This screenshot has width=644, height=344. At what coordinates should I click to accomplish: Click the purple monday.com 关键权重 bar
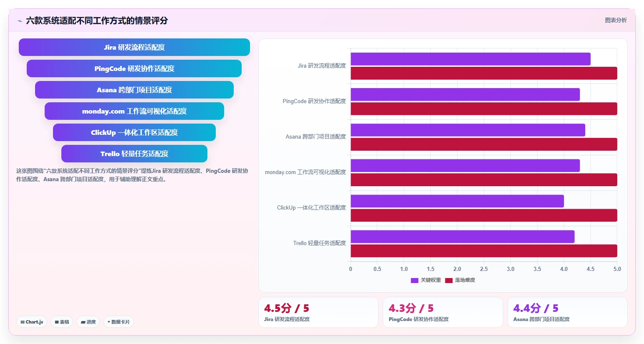click(465, 165)
